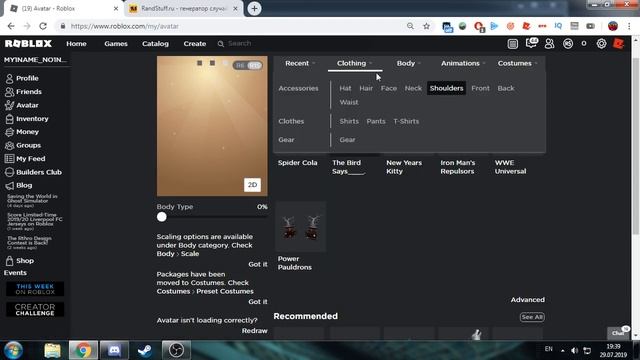Open the My Feed sidebar icon

[9, 159]
